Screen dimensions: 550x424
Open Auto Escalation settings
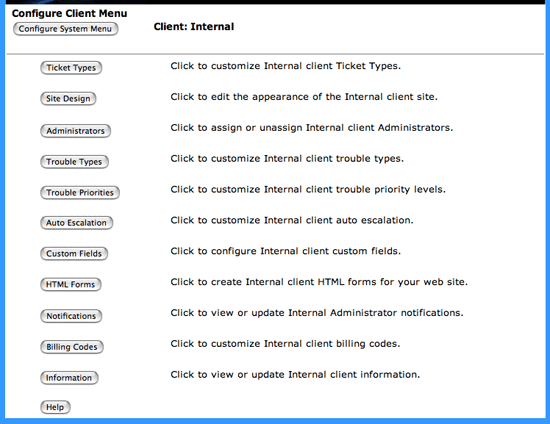click(x=76, y=223)
